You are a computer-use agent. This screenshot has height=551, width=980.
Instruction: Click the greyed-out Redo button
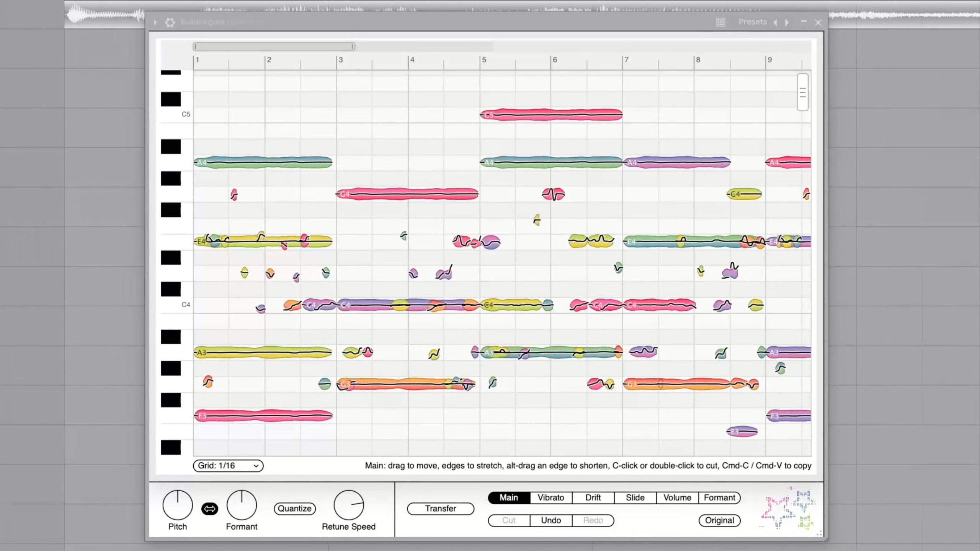[x=593, y=520]
